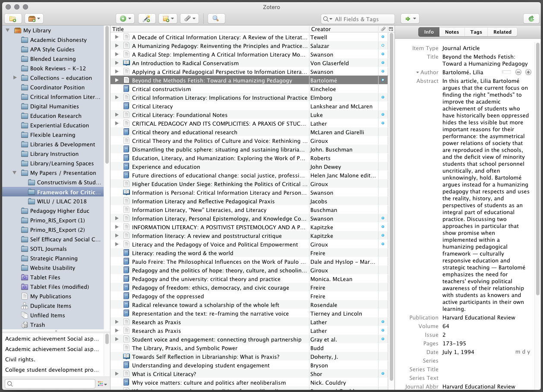The image size is (543, 392).
Task: Open My Publications in the library tree
Action: click(51, 296)
